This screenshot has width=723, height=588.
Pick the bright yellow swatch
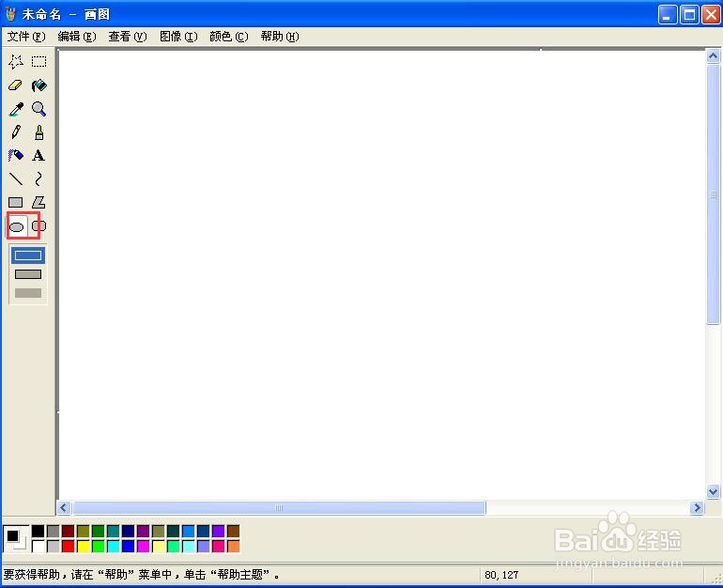coord(84,547)
